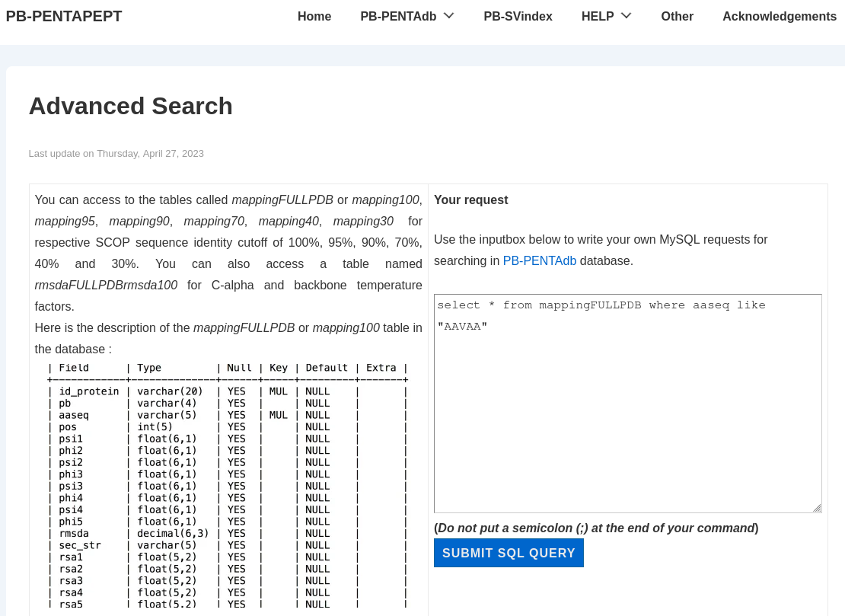Image resolution: width=845 pixels, height=616 pixels.
Task: Expand the chevron beside PB-PENTAdb
Action: [449, 16]
